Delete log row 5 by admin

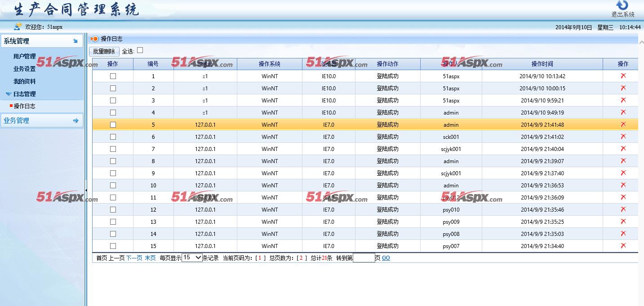click(623, 124)
